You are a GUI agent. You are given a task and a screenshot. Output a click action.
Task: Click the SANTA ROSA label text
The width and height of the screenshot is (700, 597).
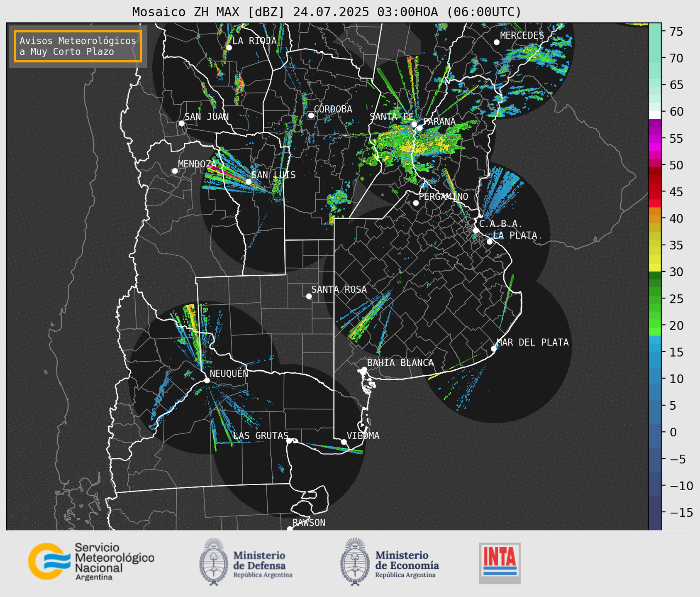[339, 289]
